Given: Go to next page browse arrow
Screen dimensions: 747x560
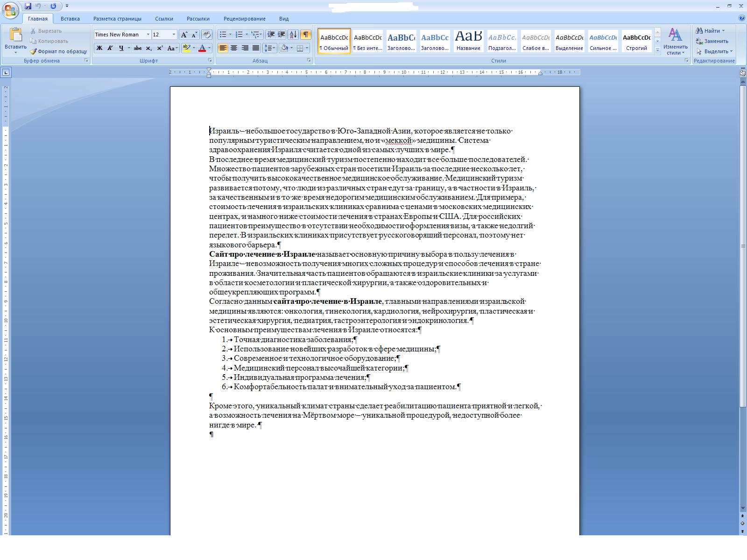Looking at the screenshot, I should (x=742, y=531).
